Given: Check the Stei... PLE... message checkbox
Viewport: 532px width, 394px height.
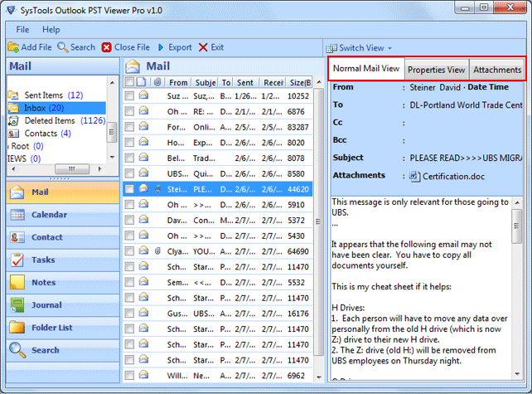Looking at the screenshot, I should point(129,189).
